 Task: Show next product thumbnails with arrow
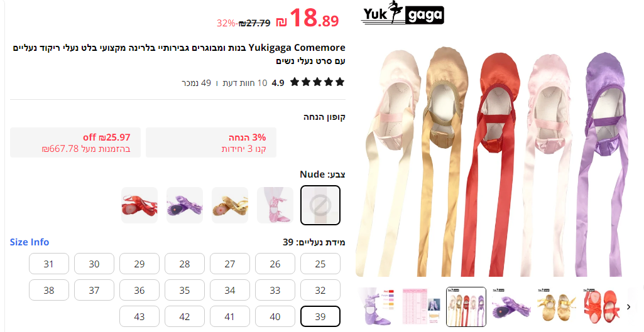pyautogui.click(x=628, y=306)
